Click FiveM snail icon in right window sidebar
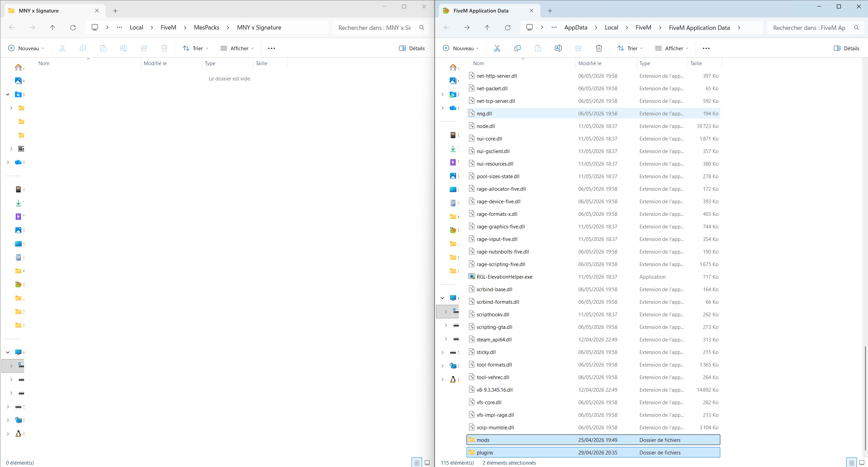The width and height of the screenshot is (868, 467). point(453,230)
